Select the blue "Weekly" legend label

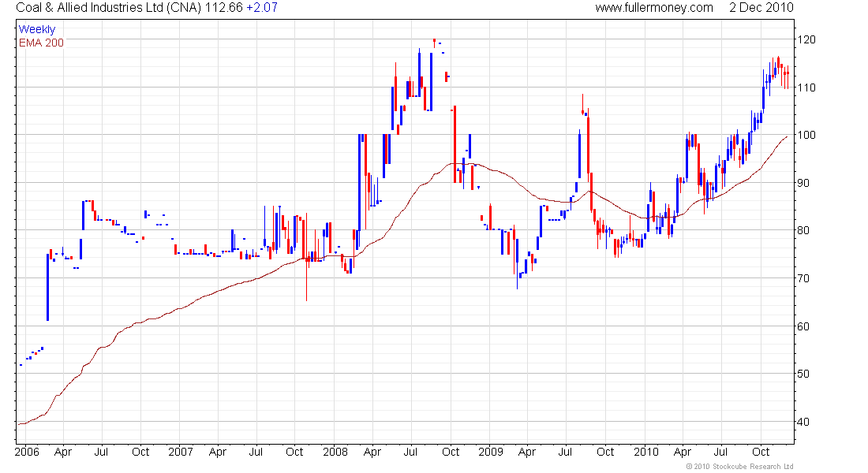[37, 29]
